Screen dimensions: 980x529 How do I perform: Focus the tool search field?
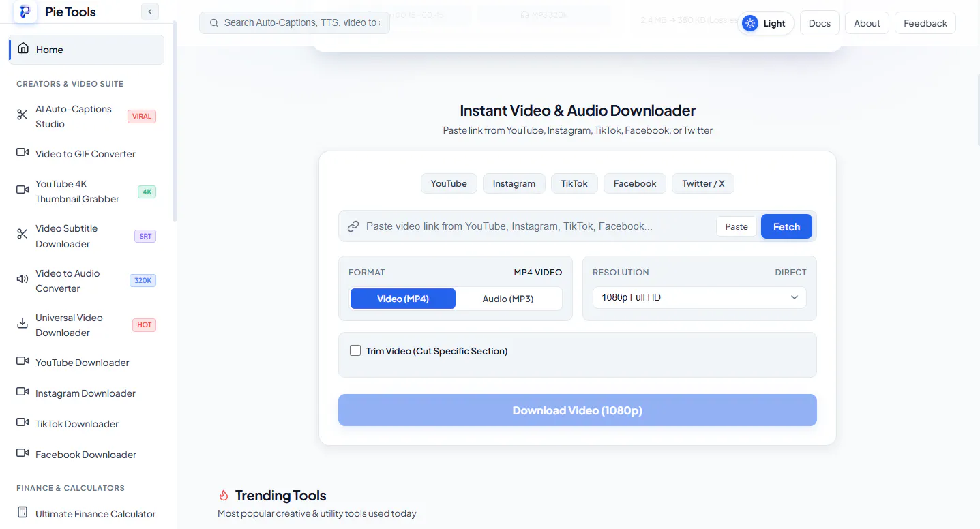tap(295, 23)
